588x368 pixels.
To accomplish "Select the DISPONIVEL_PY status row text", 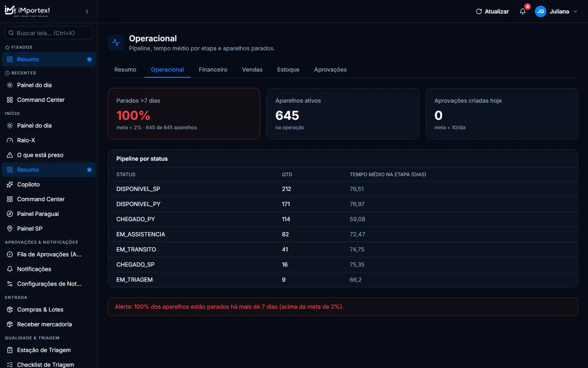I will [x=138, y=204].
